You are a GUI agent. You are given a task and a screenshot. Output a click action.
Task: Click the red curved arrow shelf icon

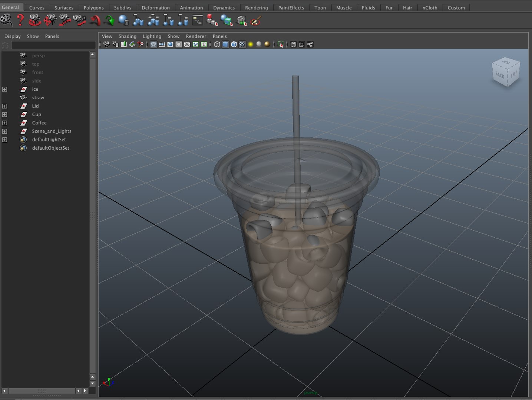(x=95, y=20)
